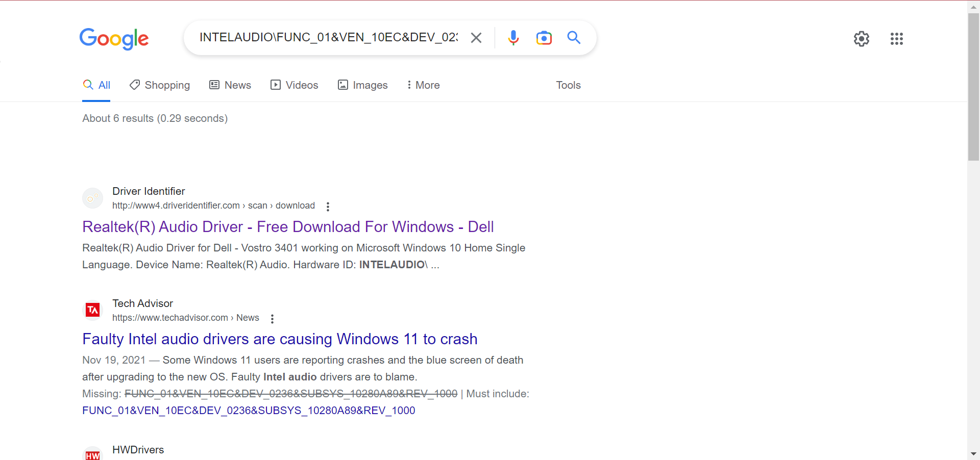
Task: Click the HWDrivers site favicon
Action: point(92,454)
